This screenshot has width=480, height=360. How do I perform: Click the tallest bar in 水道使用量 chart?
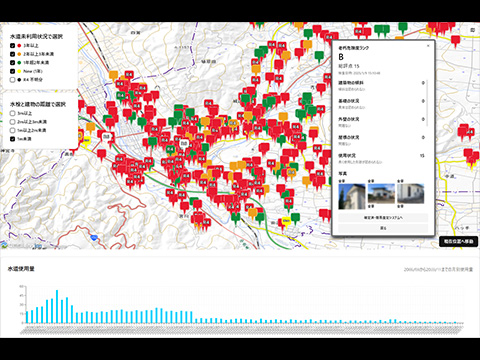pyautogui.click(x=57, y=306)
